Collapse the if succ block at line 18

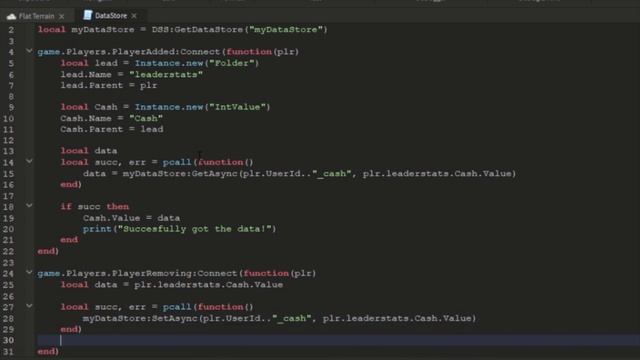pos(29,205)
